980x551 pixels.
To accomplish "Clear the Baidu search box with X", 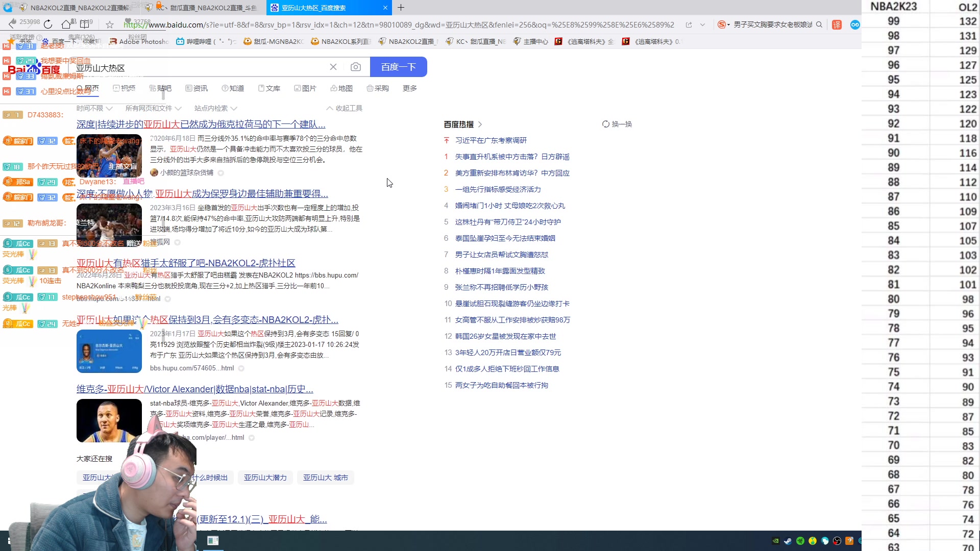I will pyautogui.click(x=333, y=67).
